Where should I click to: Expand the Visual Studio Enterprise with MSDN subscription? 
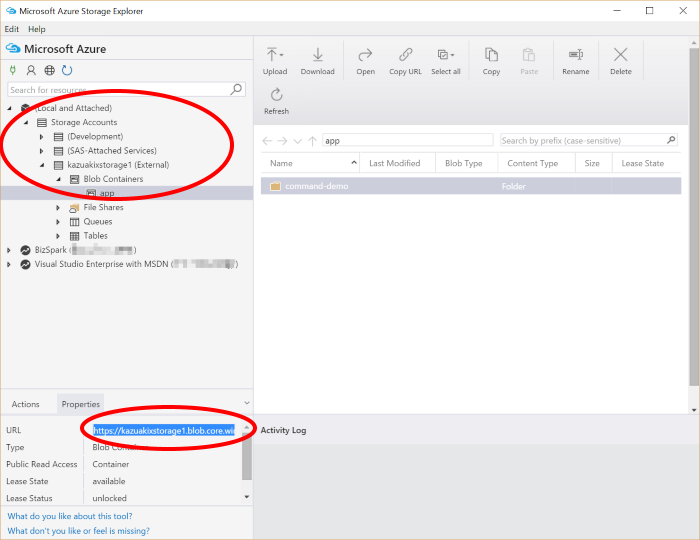click(9, 264)
